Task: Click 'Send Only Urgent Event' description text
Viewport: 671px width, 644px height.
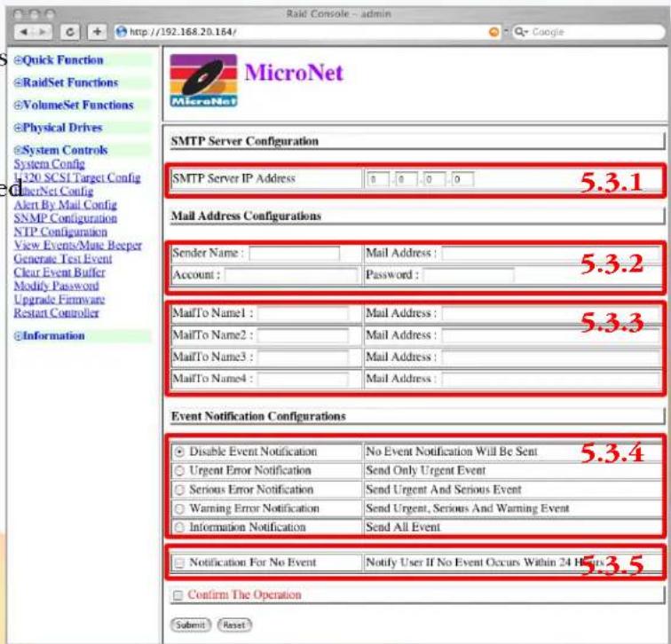Action: coord(426,471)
